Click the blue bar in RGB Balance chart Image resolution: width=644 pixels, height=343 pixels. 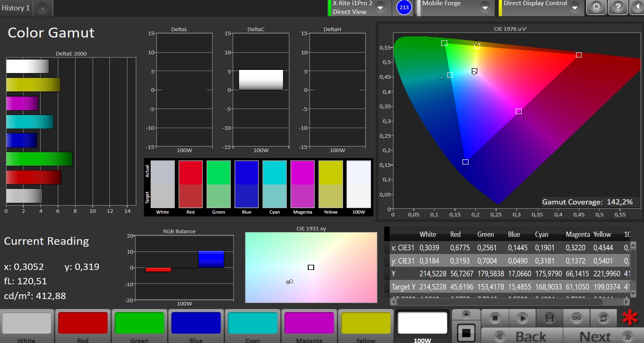(x=211, y=259)
